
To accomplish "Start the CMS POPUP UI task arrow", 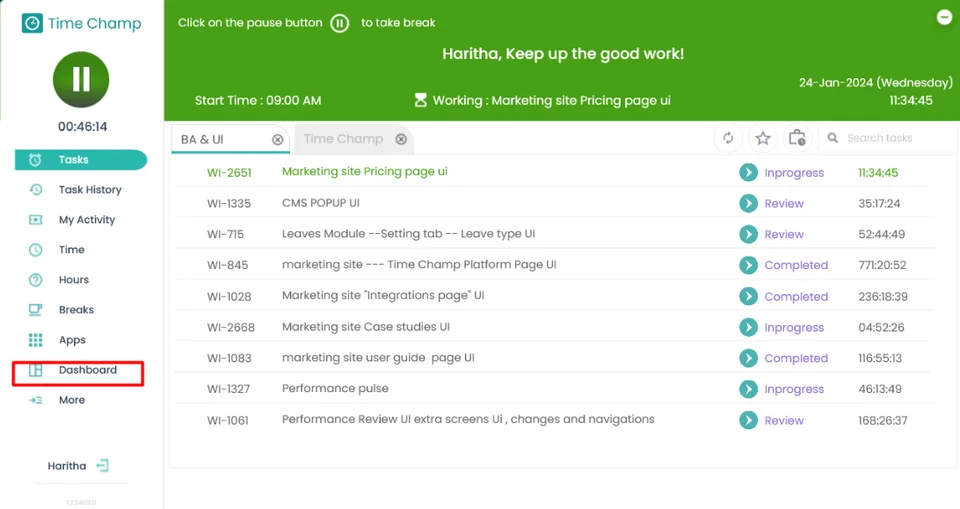I will point(748,203).
